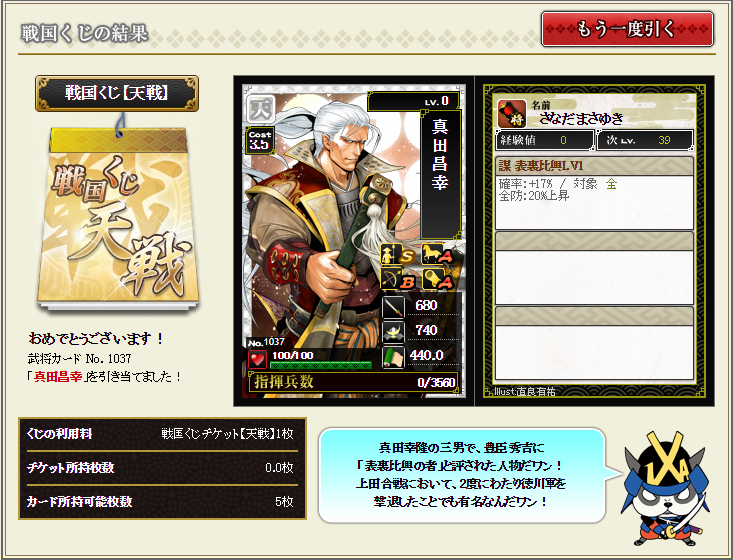This screenshot has height=560, width=733.
Task: Click the red 真田昌幸 name link
Action: (58, 376)
